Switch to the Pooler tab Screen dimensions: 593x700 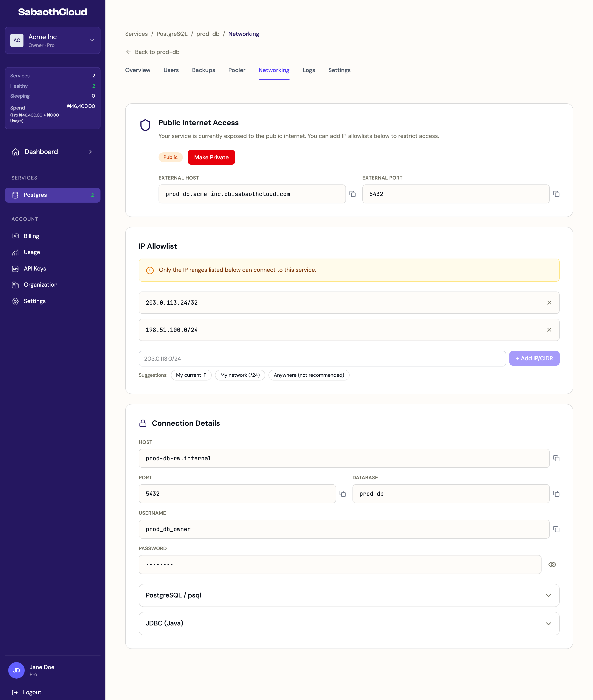click(237, 70)
